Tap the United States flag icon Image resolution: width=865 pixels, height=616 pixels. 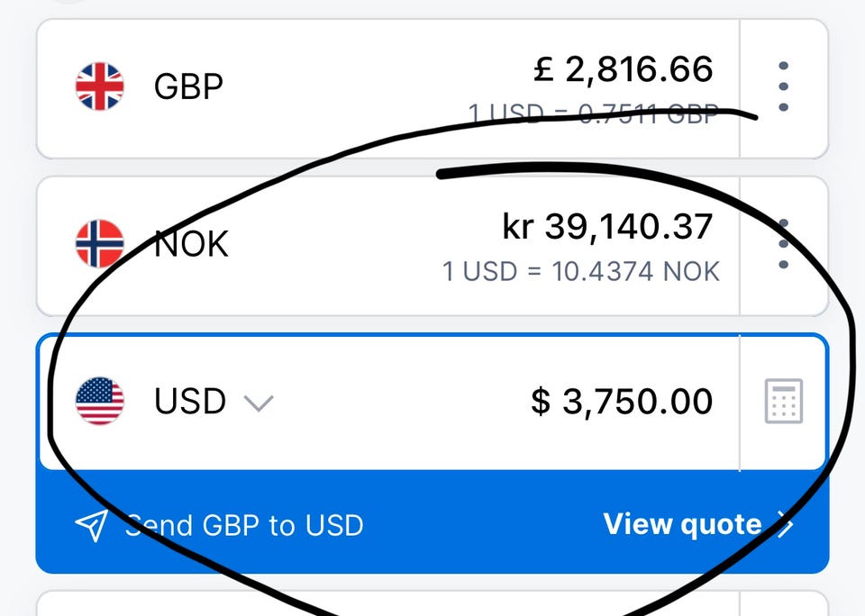click(99, 401)
